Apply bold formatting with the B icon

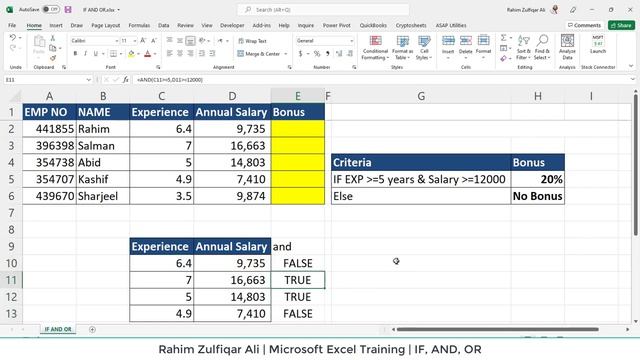tap(75, 53)
